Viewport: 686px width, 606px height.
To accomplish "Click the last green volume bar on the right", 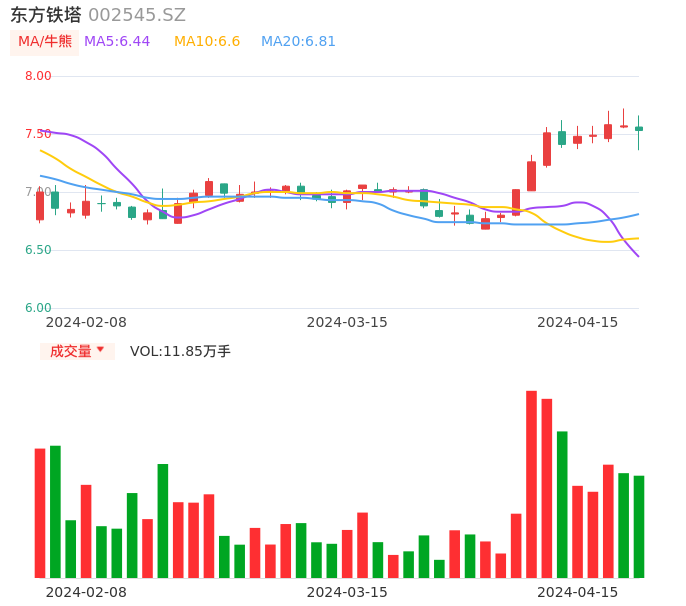I will tap(639, 527).
